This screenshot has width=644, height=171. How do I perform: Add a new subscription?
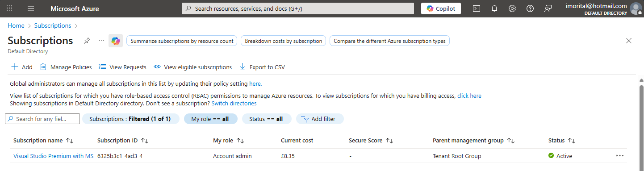click(x=21, y=67)
